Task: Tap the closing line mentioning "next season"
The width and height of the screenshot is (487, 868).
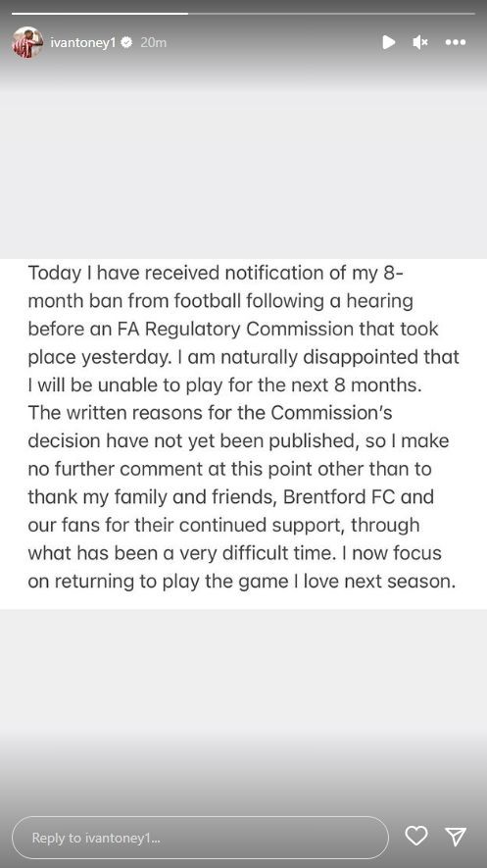Action: click(x=242, y=582)
